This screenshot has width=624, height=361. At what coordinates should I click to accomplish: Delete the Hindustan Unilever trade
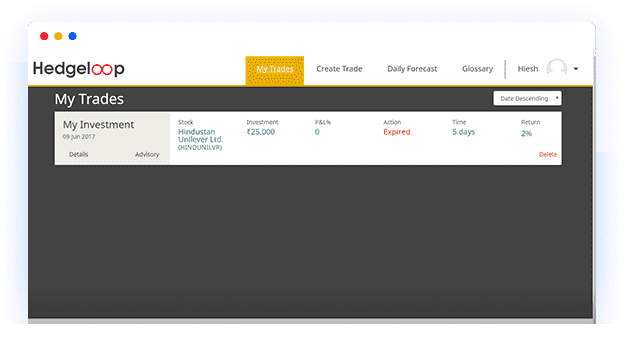[x=548, y=154]
